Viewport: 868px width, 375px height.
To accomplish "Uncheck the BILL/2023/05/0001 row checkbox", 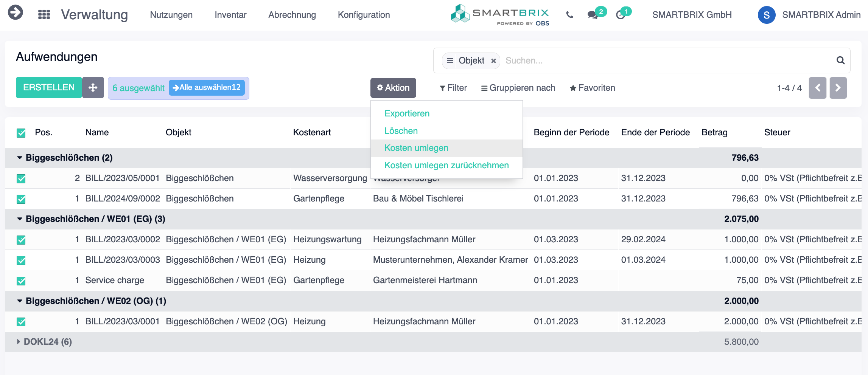I will pyautogui.click(x=21, y=179).
